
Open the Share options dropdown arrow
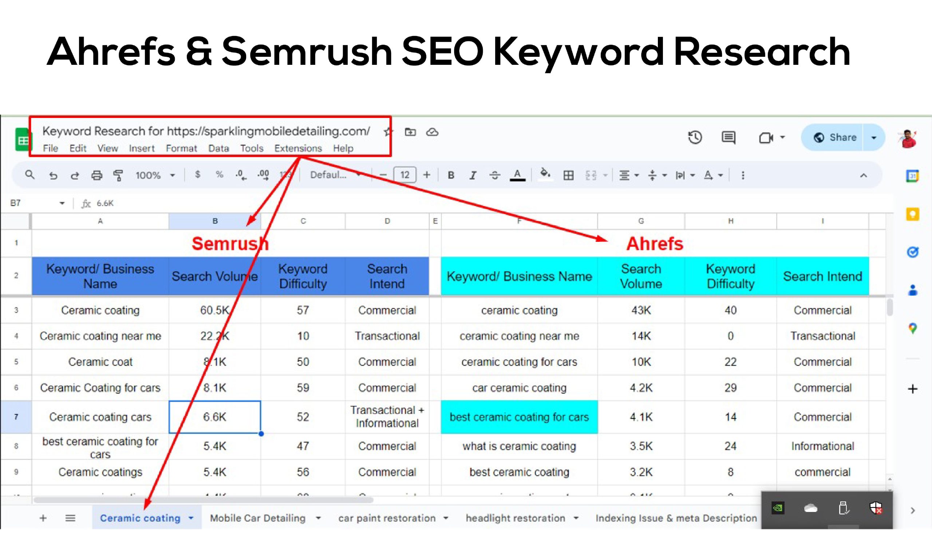tap(873, 137)
